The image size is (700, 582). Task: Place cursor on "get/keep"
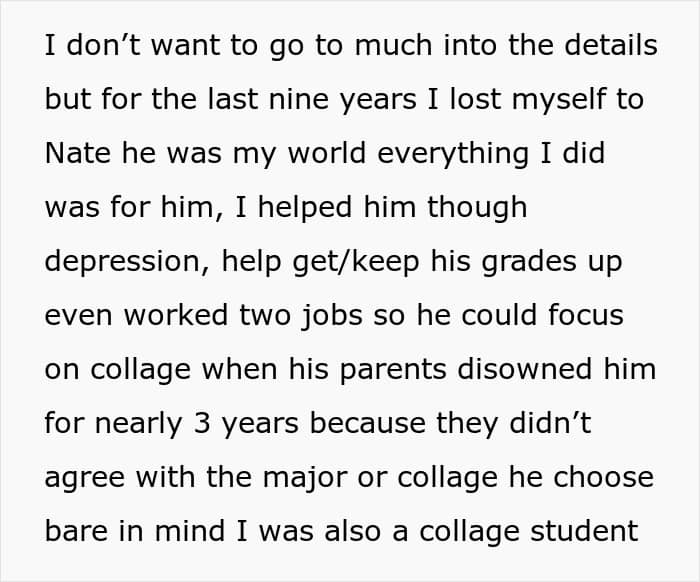pyautogui.click(x=356, y=262)
